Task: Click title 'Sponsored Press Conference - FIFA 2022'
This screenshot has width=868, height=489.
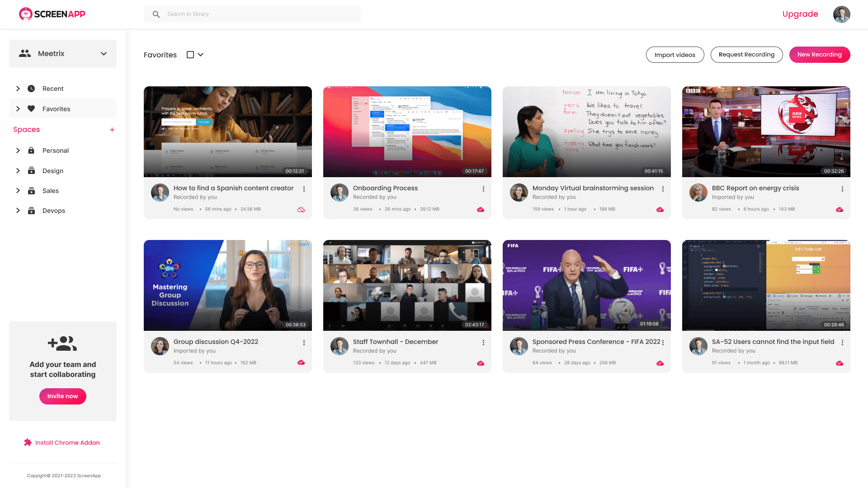Action: click(596, 342)
